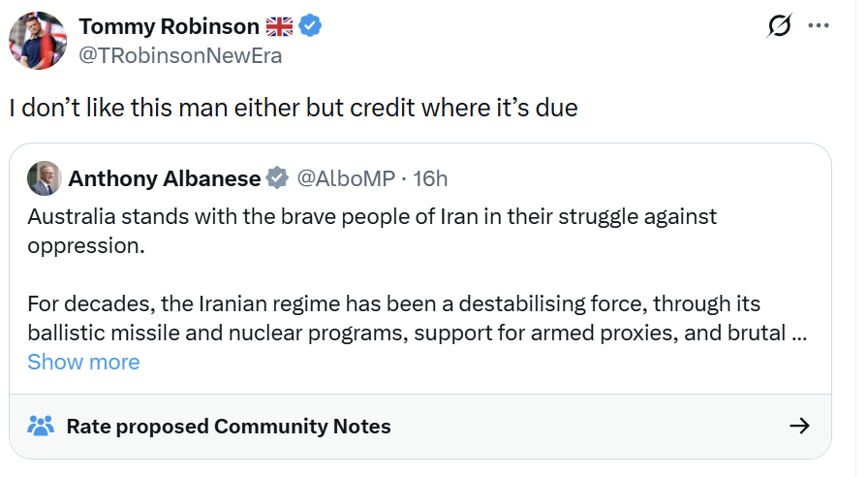
Task: Click the UK flag emoji
Action: (280, 26)
